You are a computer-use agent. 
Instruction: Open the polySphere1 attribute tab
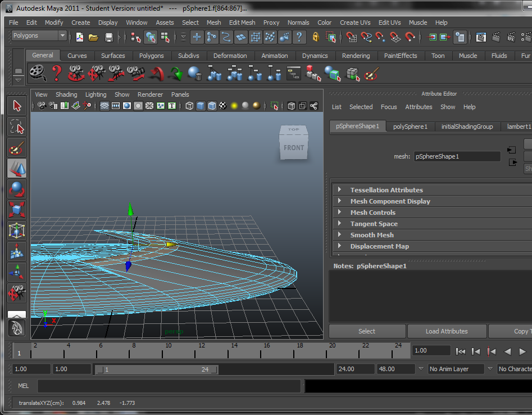[x=410, y=127]
